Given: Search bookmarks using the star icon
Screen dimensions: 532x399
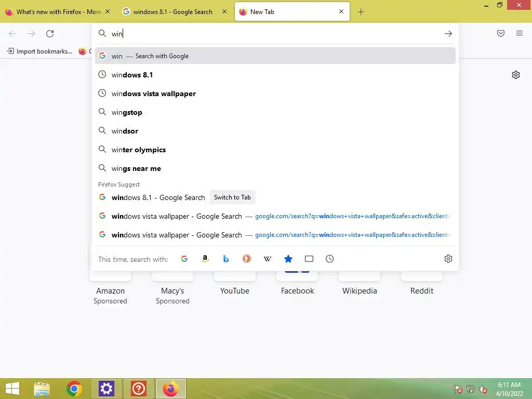Looking at the screenshot, I should [288, 259].
